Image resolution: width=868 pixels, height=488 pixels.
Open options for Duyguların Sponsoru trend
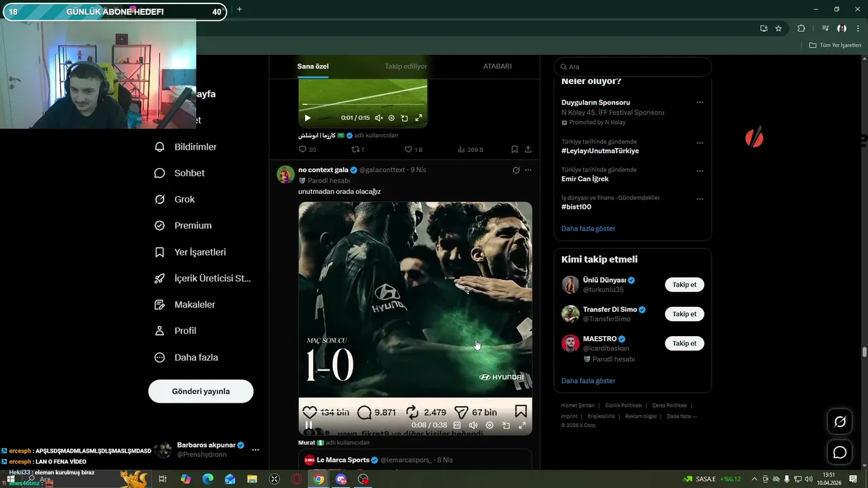coord(700,102)
